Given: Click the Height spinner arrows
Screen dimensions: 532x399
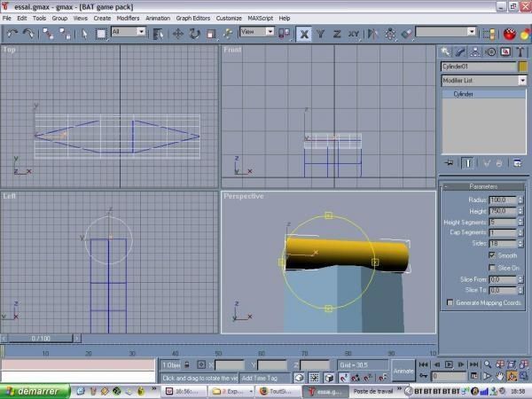Looking at the screenshot, I should point(520,211).
